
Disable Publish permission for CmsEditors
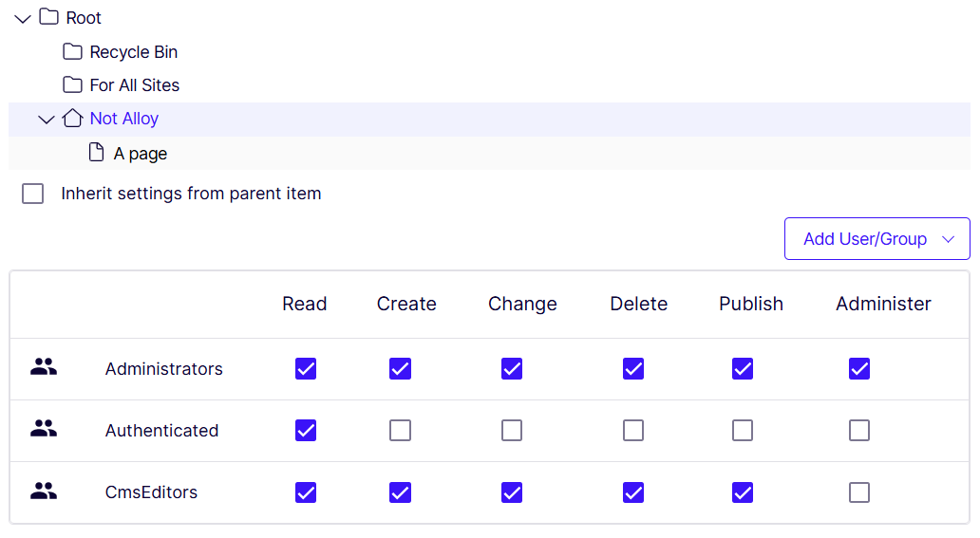tap(743, 492)
